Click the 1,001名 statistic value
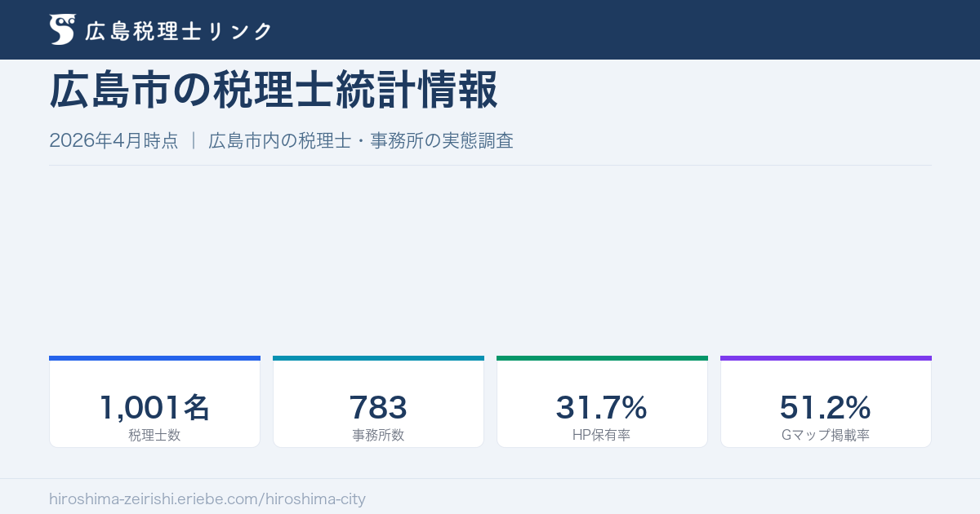Image resolution: width=980 pixels, height=514 pixels. click(155, 407)
